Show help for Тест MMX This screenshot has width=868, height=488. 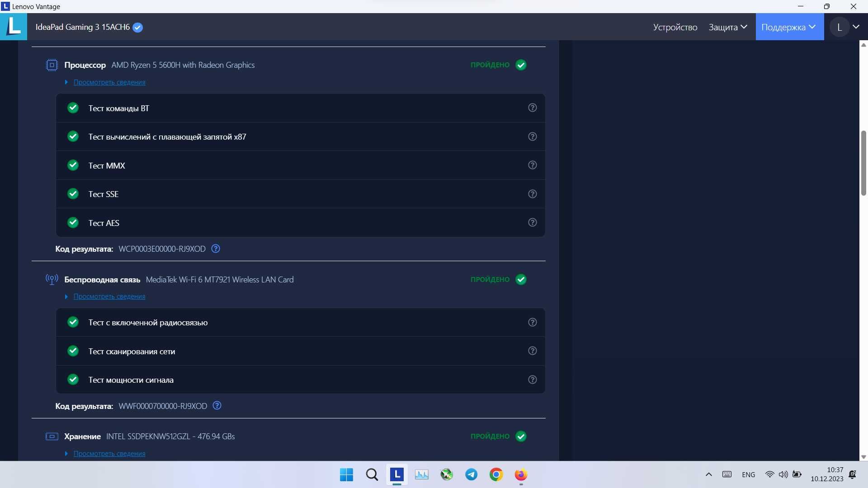(533, 165)
